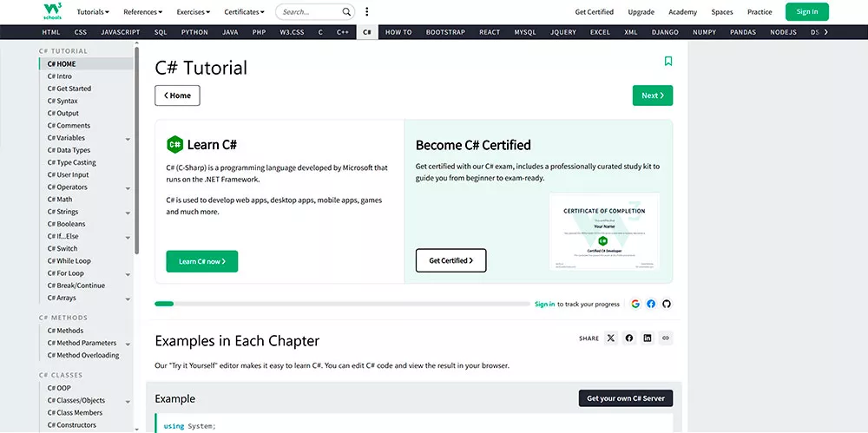The image size is (868, 433).
Task: Open C# OOP in the sidebar
Action: [x=59, y=388]
